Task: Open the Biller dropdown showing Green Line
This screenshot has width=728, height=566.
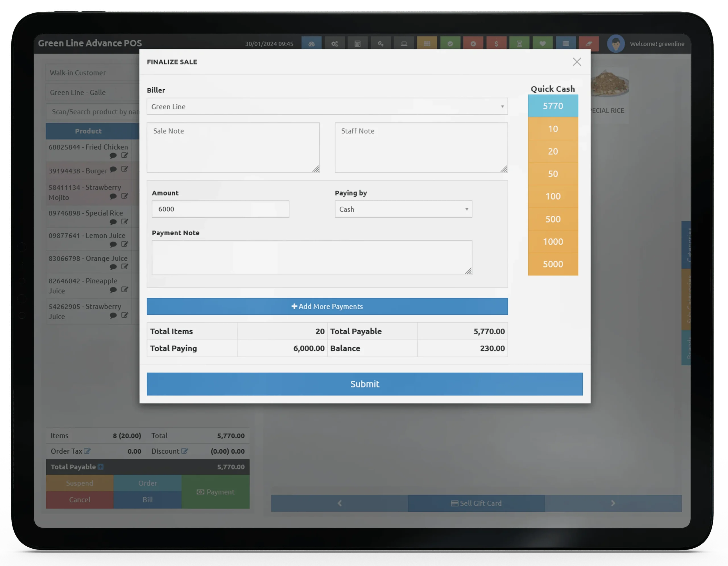Action: coord(327,106)
